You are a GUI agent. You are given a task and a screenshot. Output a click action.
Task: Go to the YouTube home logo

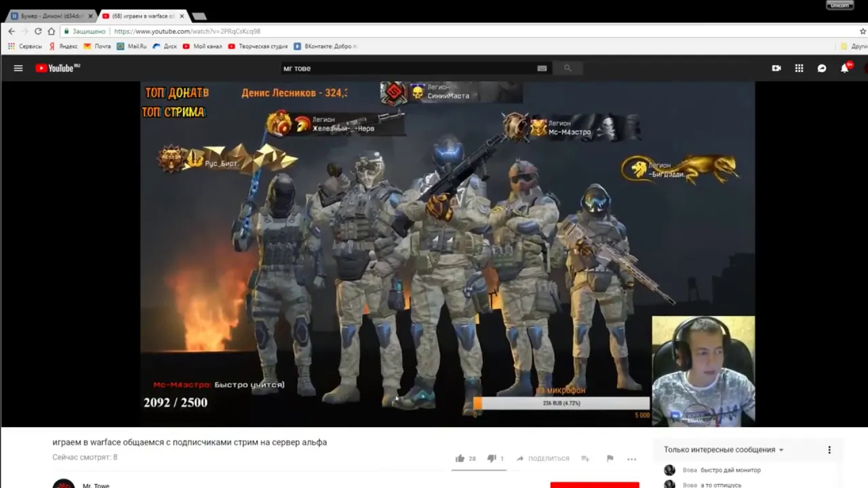tap(58, 68)
